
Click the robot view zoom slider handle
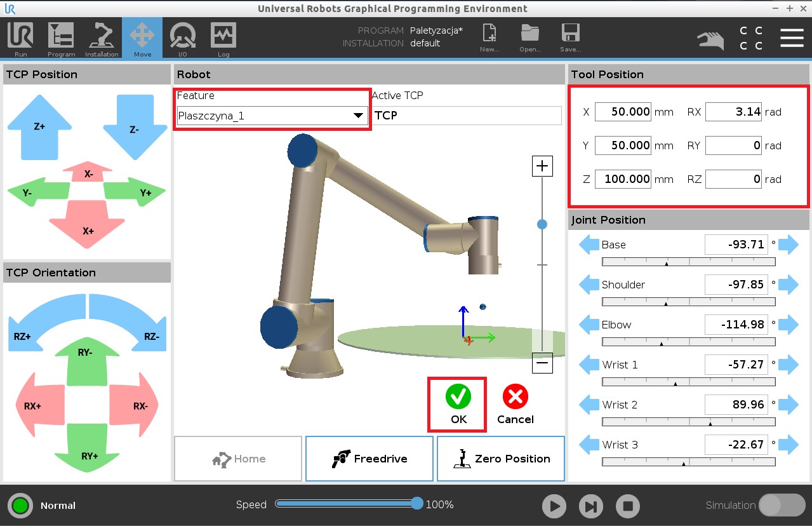coord(542,224)
